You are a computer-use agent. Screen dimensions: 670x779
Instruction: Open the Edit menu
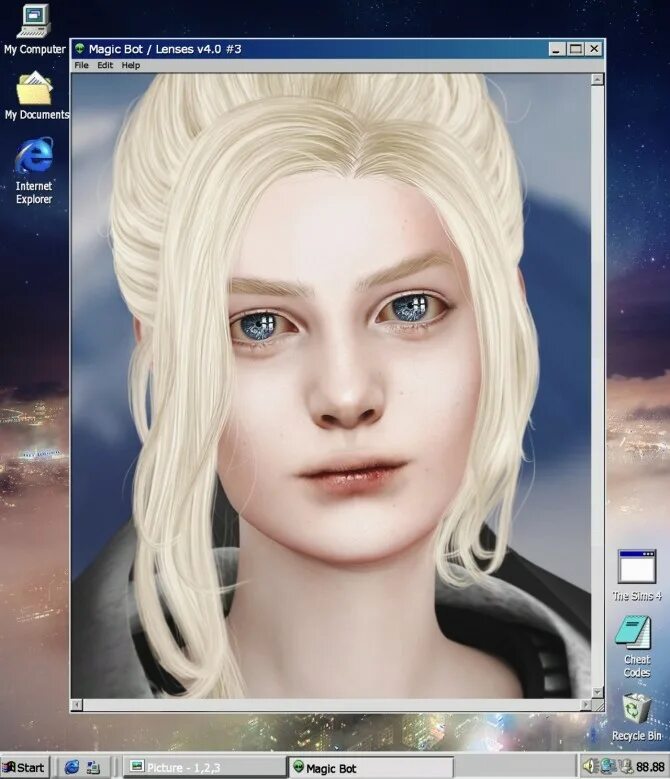(105, 65)
